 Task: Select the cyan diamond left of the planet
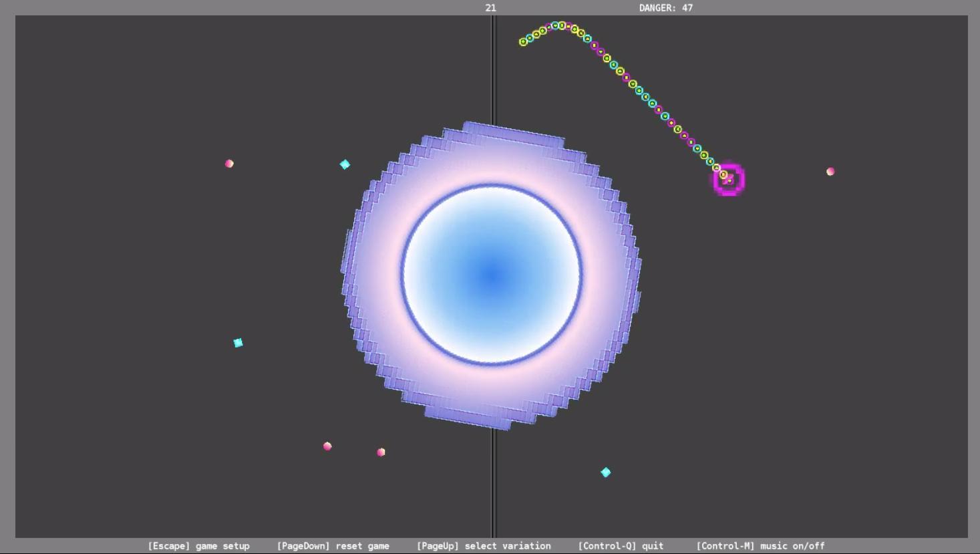point(345,164)
